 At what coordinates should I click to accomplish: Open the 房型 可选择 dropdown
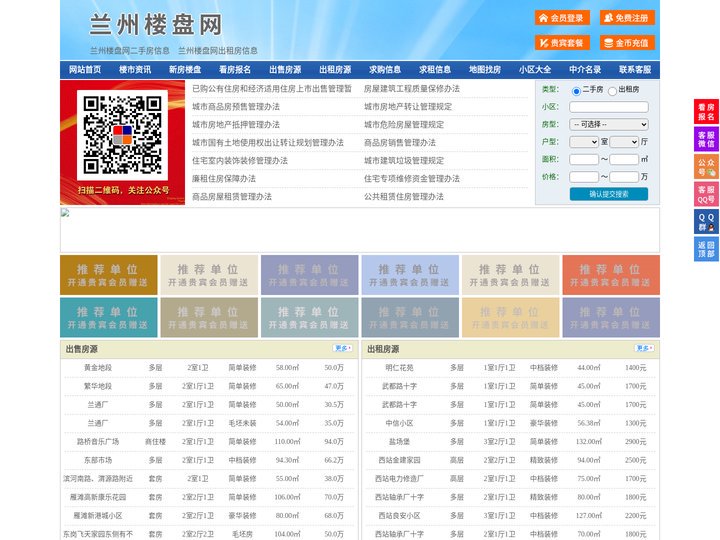(609, 124)
